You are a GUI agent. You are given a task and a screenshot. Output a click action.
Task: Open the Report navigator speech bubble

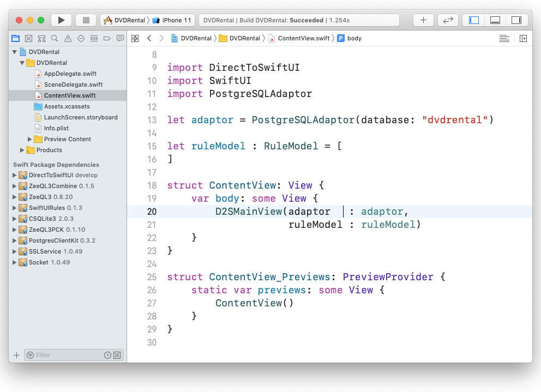click(x=120, y=38)
